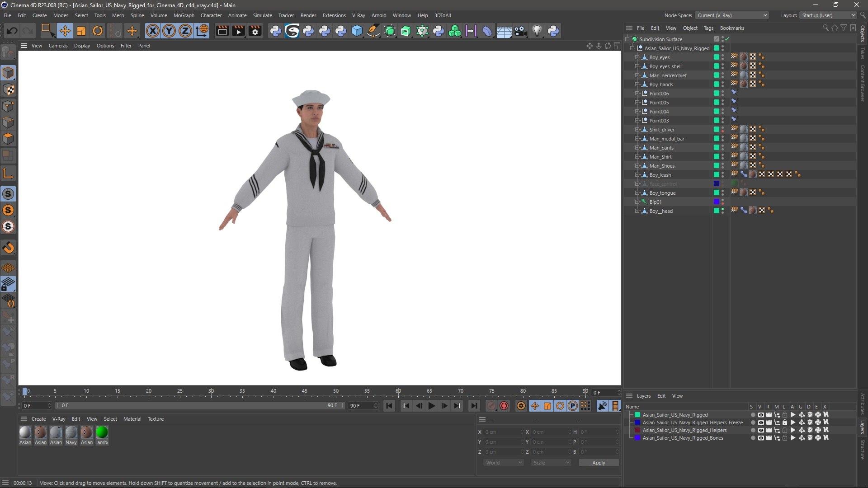Click the Record Active Objects button
The width and height of the screenshot is (868, 488).
click(491, 406)
